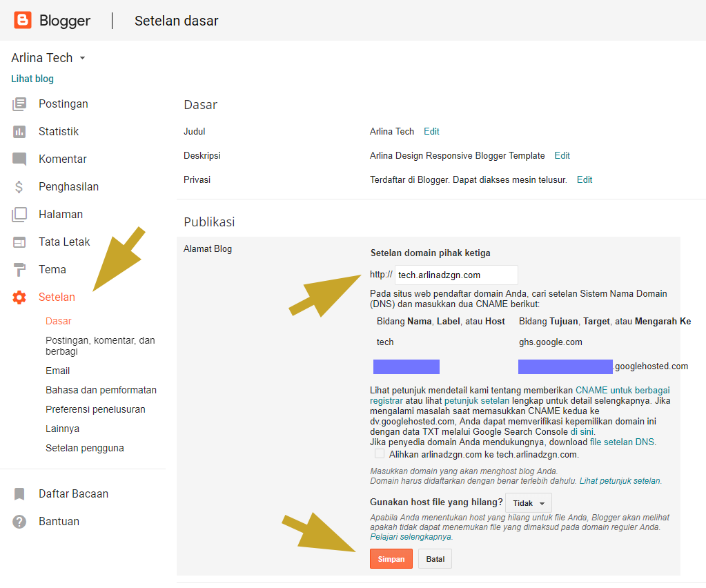The height and width of the screenshot is (588, 706).
Task: Click the Tata Letak layout icon
Action: pos(19,242)
